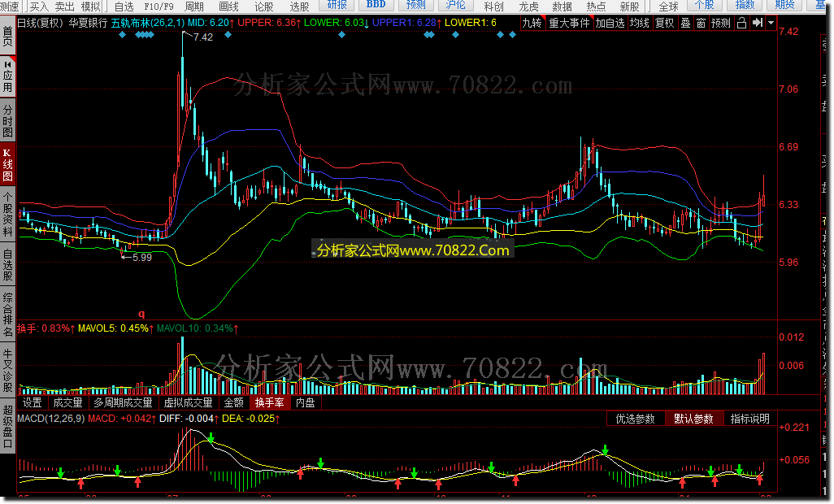
Task: Open 个股资料 stock info tab
Action: (x=7, y=214)
